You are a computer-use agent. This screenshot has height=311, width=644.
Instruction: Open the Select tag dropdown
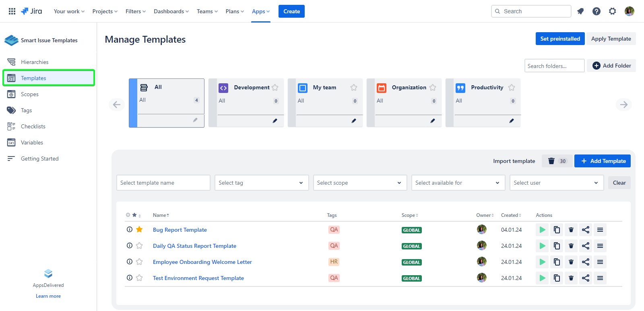point(261,183)
